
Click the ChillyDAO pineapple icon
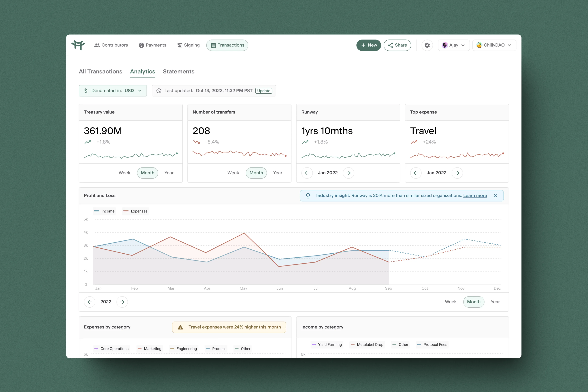coord(479,45)
